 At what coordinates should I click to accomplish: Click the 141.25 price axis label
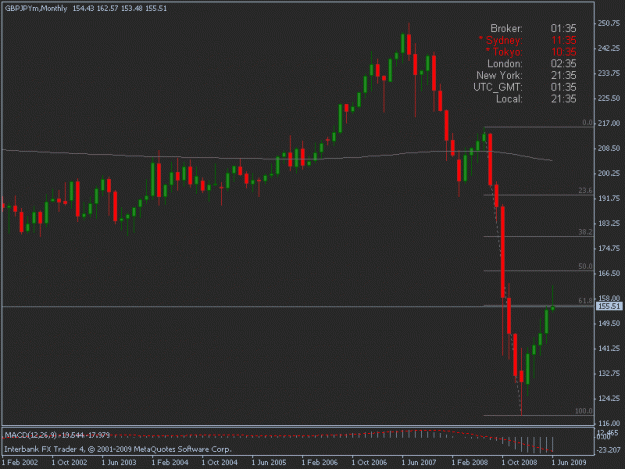[x=609, y=349]
